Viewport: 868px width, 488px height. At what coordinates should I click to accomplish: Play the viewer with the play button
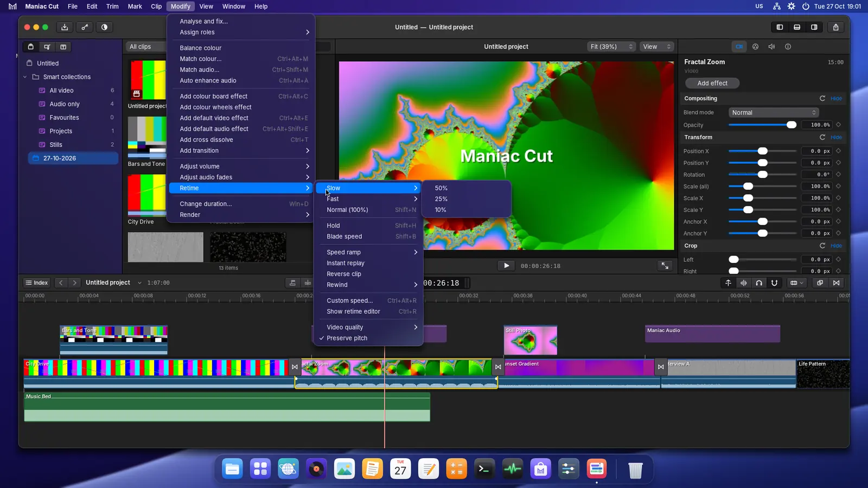(x=506, y=266)
